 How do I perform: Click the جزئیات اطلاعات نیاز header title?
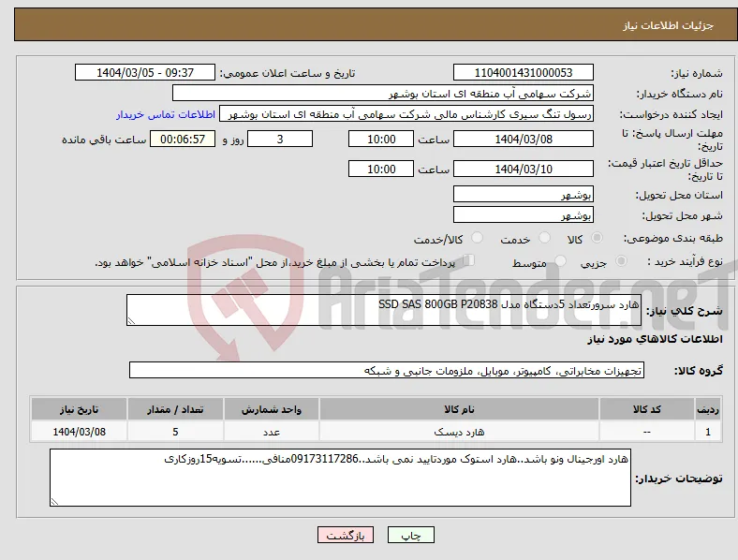click(x=669, y=25)
